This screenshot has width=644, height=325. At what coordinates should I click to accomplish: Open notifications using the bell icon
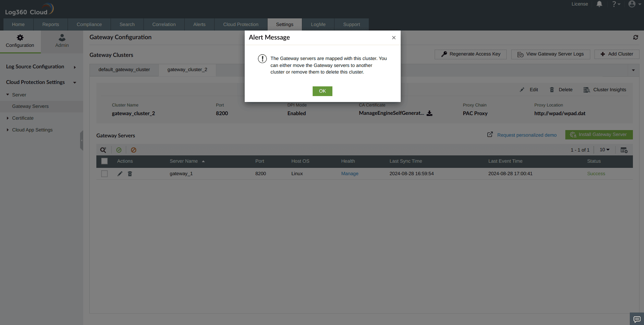tap(599, 4)
